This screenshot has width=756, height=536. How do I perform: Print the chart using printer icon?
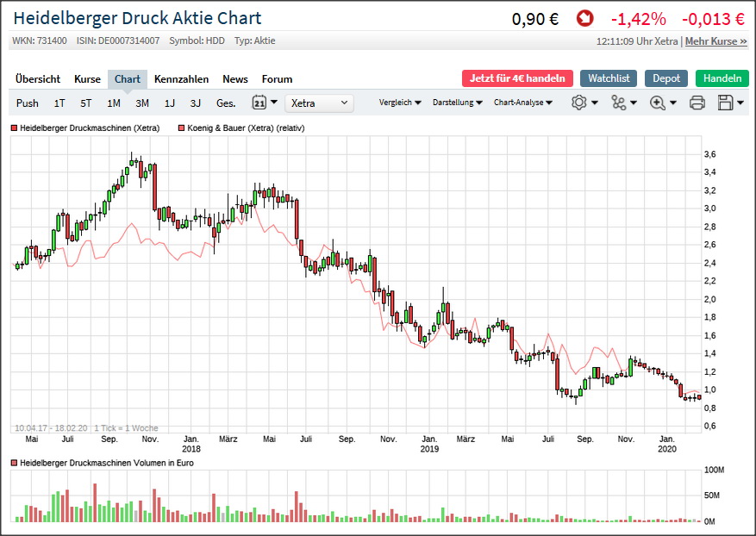(697, 103)
